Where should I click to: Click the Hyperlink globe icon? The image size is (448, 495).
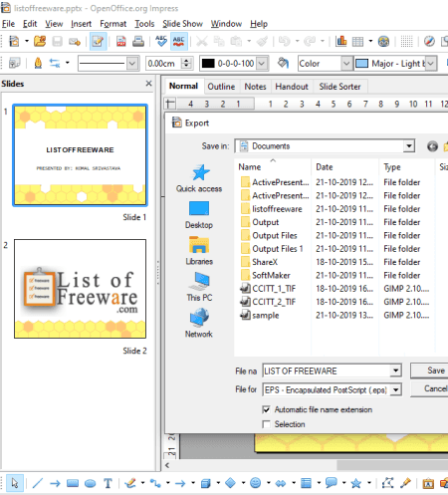(383, 42)
